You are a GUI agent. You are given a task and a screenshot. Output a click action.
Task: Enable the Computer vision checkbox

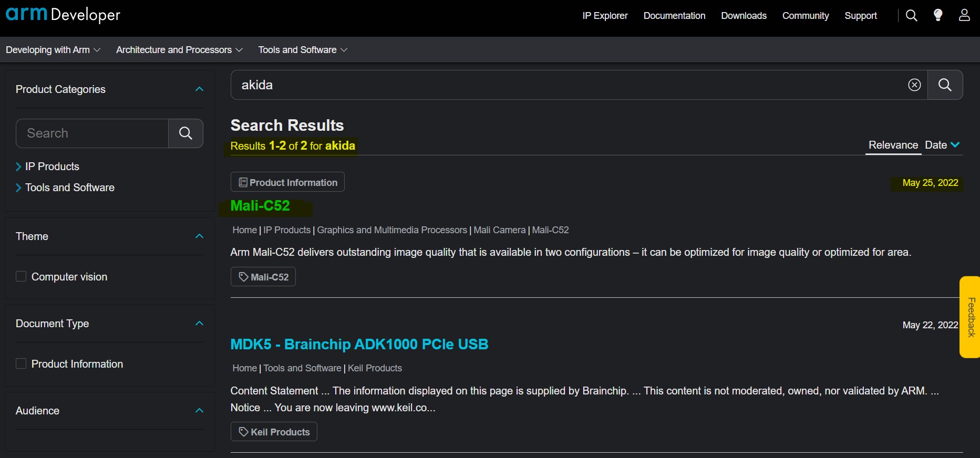click(21, 276)
